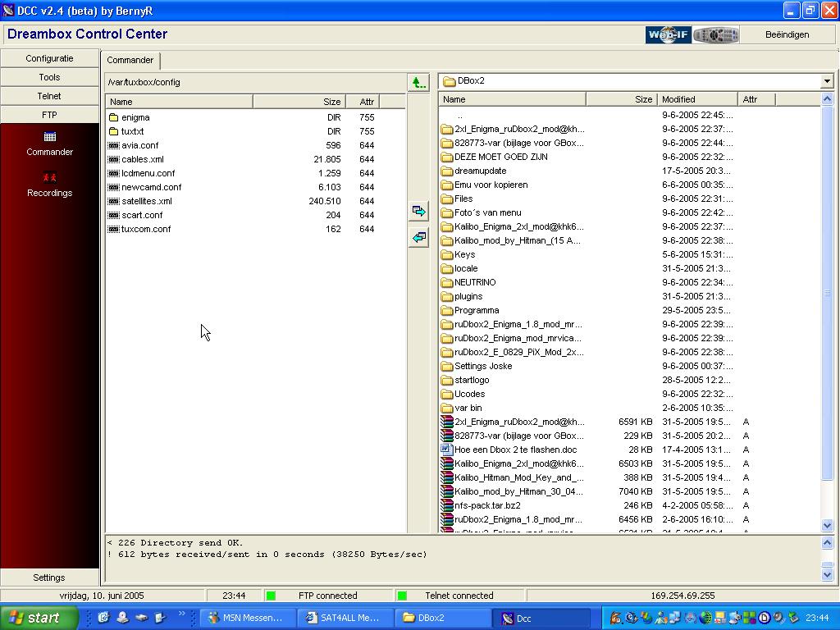Select the plugins folder icon
Image resolution: width=840 pixels, height=630 pixels.
pos(447,296)
